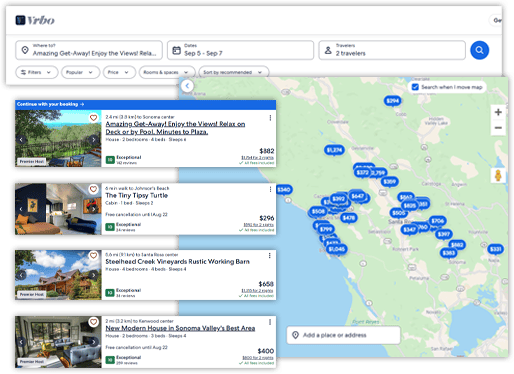
Task: Click Free cancellation until Aug 22 on Kenwood listing
Action: click(136, 348)
